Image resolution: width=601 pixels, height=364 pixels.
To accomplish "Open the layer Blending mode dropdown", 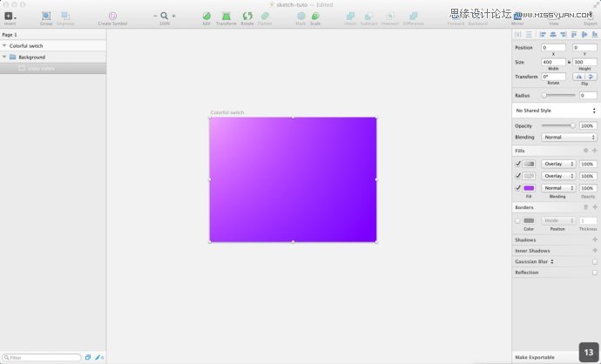I will pos(569,138).
